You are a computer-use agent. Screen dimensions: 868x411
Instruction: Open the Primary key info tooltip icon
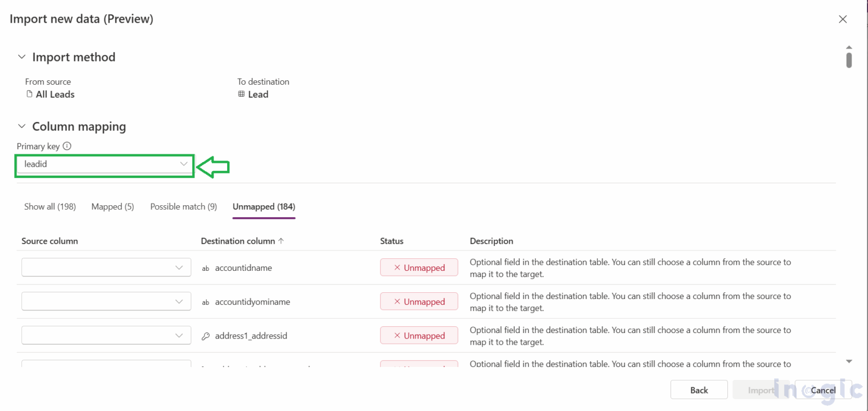[67, 146]
